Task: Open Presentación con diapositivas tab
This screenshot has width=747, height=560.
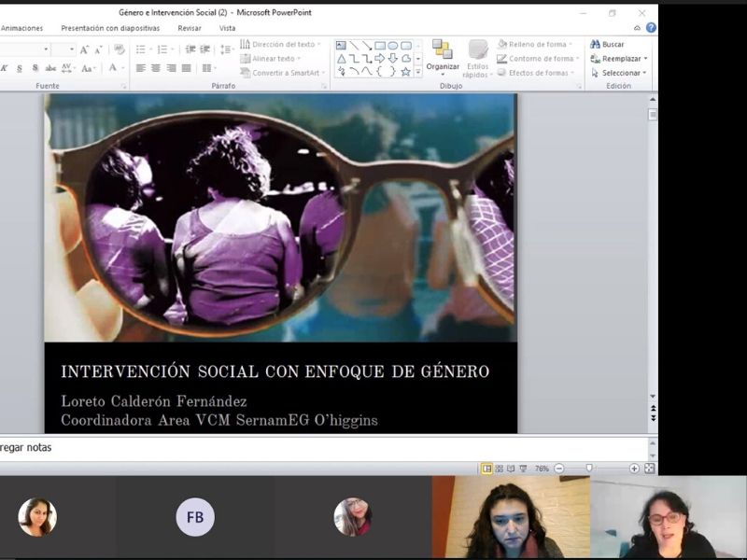Action: [x=110, y=28]
